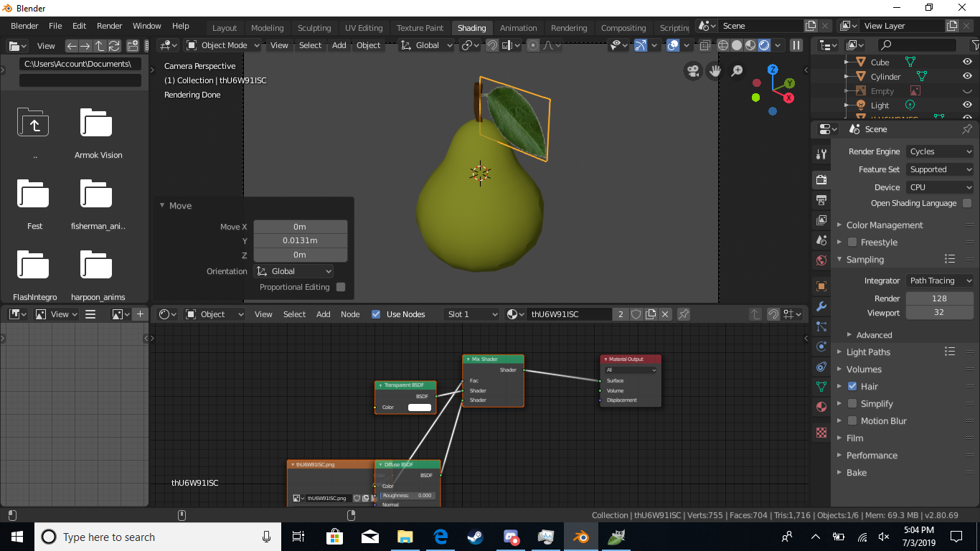Open the Render properties tab

821,179
